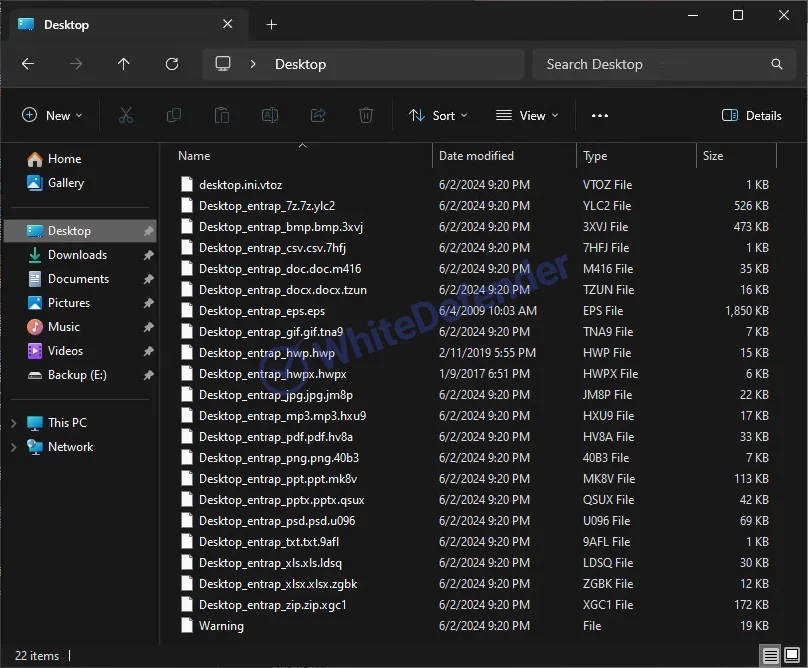
Task: Open the Sort dropdown menu
Action: (x=438, y=116)
